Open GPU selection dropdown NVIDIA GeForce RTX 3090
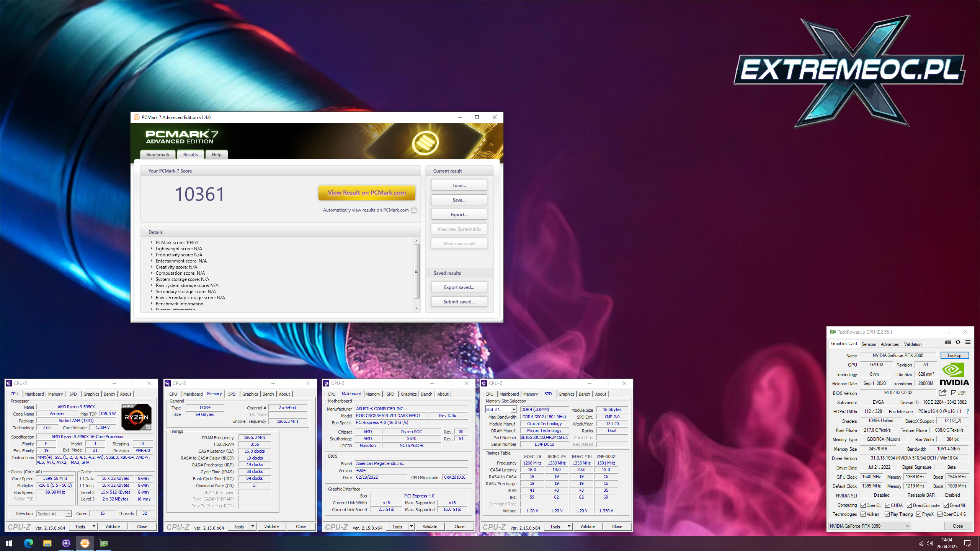This screenshot has height=551, width=980. point(869,526)
